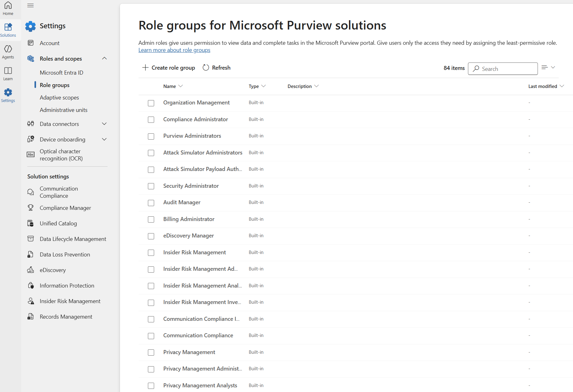573x392 pixels.
Task: Open the Adaptive scopes page
Action: coord(59,97)
